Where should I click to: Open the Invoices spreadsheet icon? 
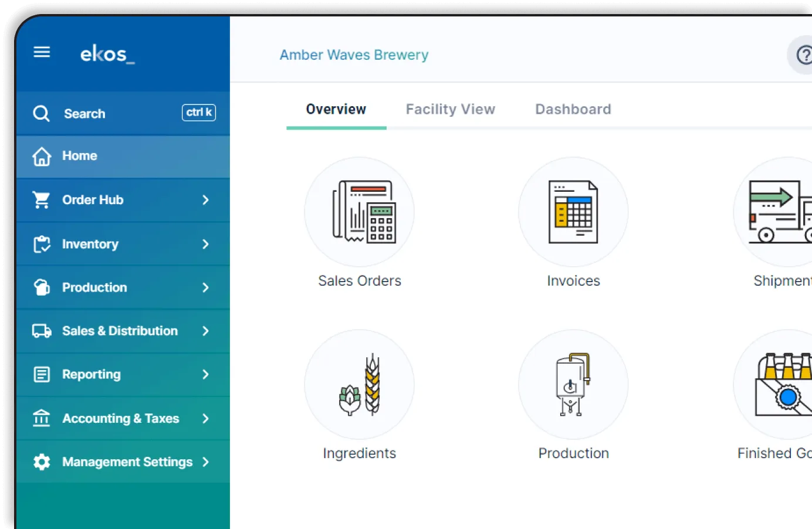click(x=573, y=212)
